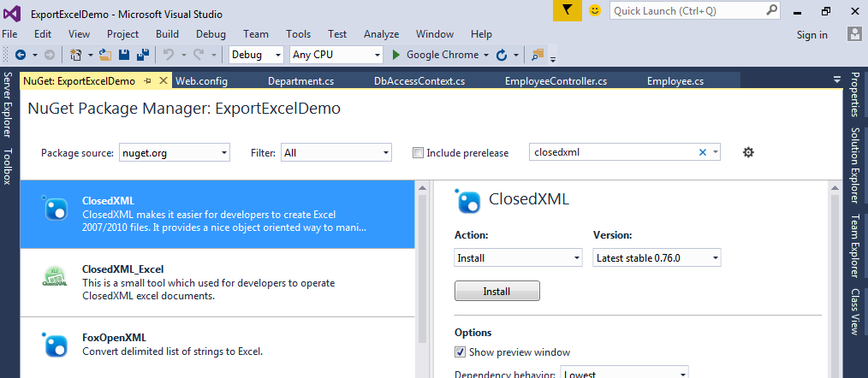Click the Save floppy disk icon

124,55
